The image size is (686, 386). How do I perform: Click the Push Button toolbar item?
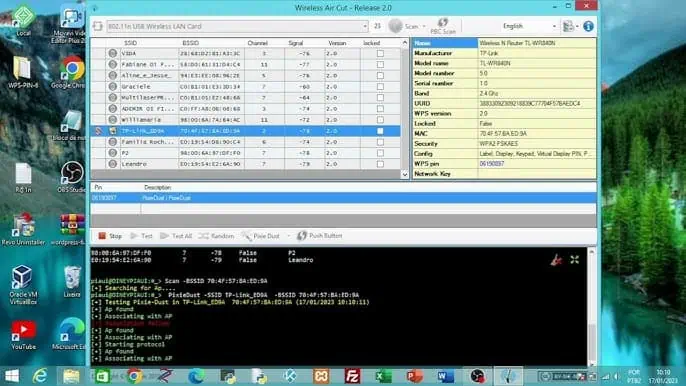click(320, 236)
